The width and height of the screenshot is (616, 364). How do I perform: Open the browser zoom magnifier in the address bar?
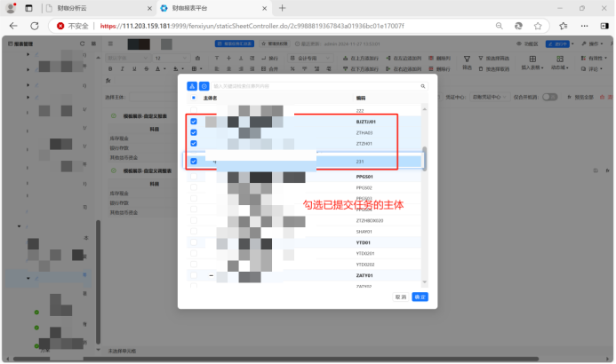coord(499,26)
